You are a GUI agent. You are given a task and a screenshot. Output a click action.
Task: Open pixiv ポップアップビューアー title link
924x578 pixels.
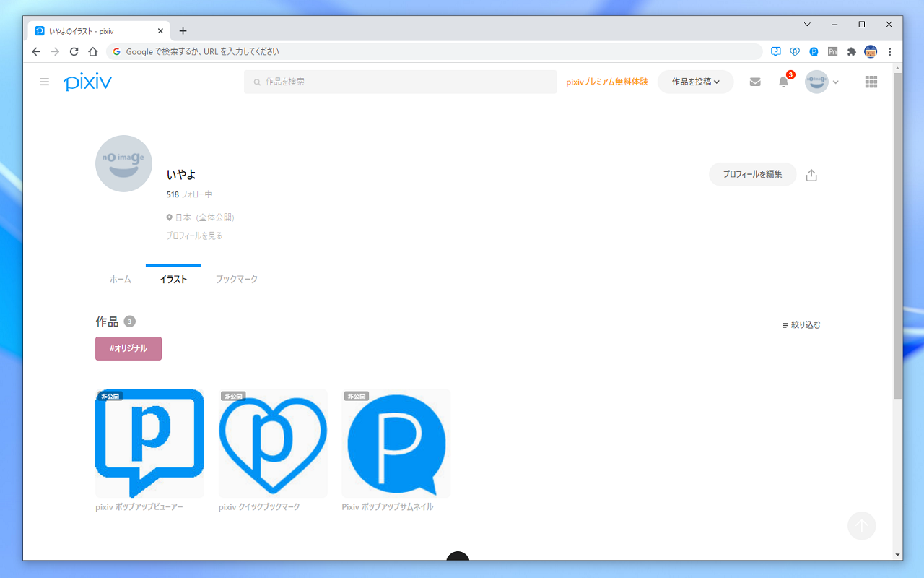click(139, 507)
